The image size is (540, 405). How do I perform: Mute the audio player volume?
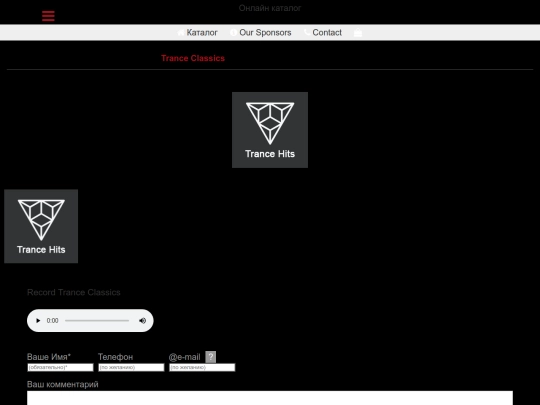click(x=142, y=321)
